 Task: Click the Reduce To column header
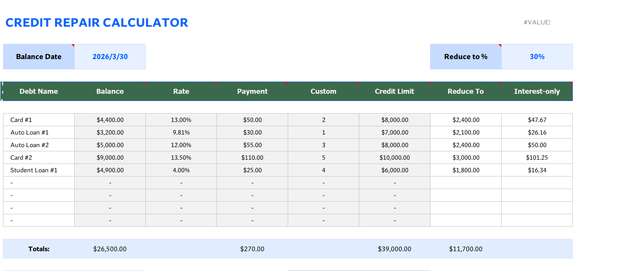pyautogui.click(x=466, y=91)
